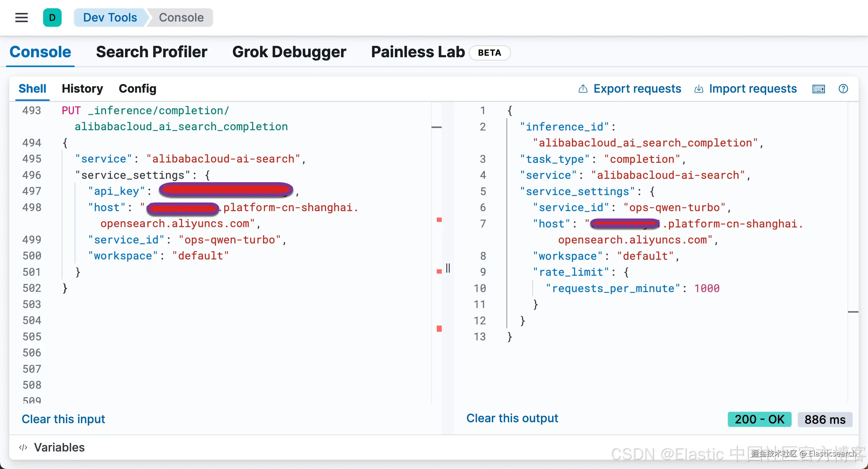The width and height of the screenshot is (868, 469).
Task: Click the value 1000 in output
Action: coord(707,288)
